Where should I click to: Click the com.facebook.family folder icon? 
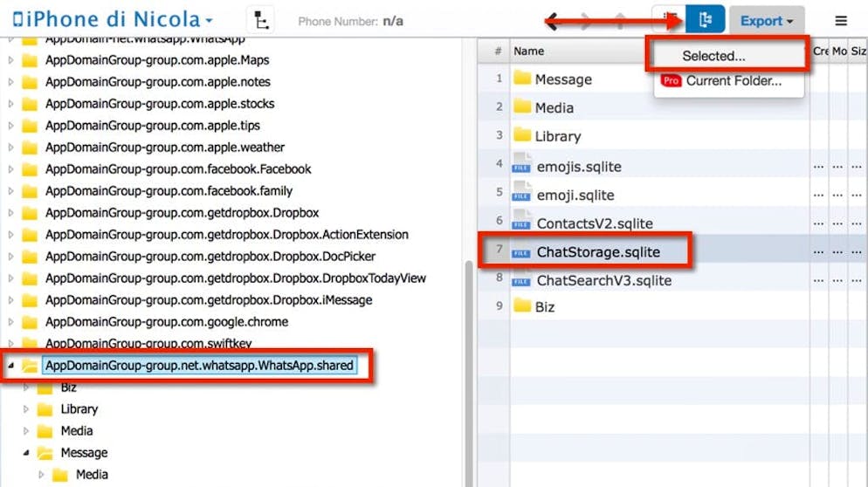click(x=30, y=191)
